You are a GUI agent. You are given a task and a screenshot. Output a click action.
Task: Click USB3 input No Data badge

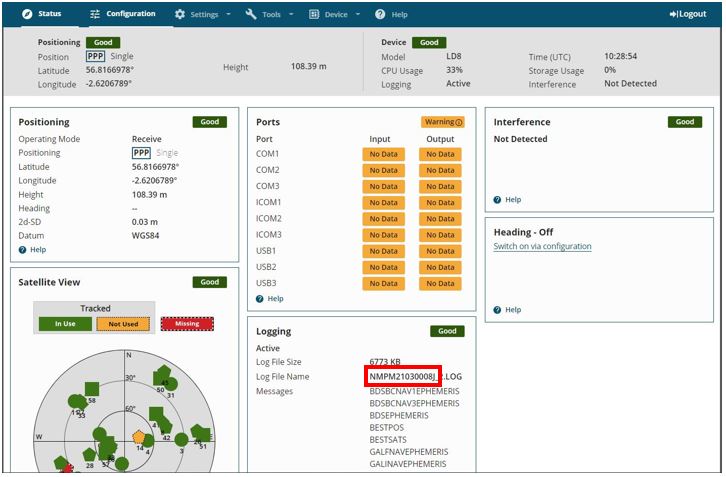pyautogui.click(x=383, y=284)
